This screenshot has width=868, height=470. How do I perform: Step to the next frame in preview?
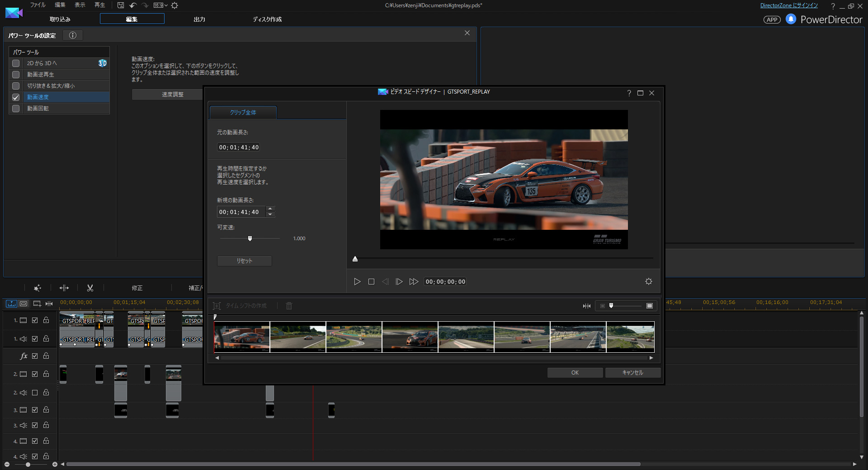click(x=399, y=281)
